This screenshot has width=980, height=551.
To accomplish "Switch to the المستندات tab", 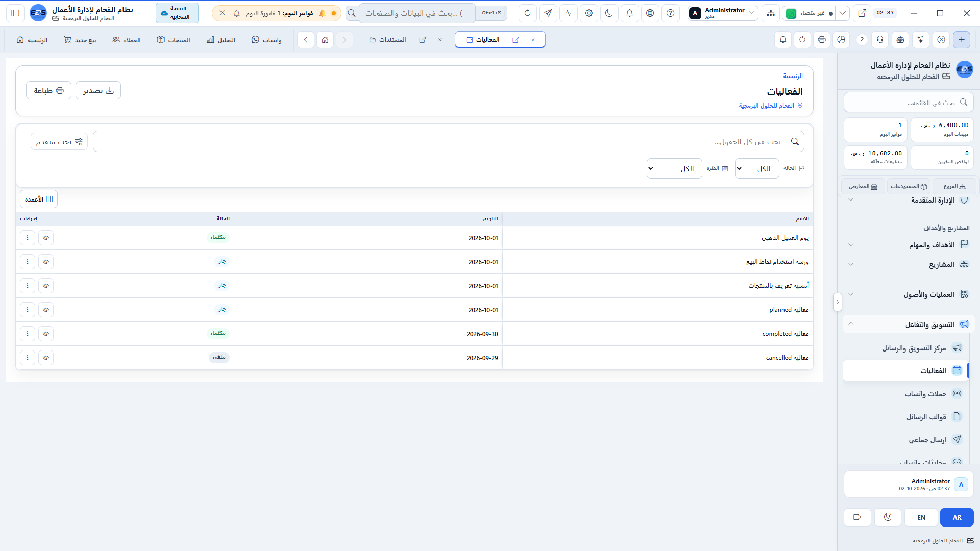I will [388, 40].
